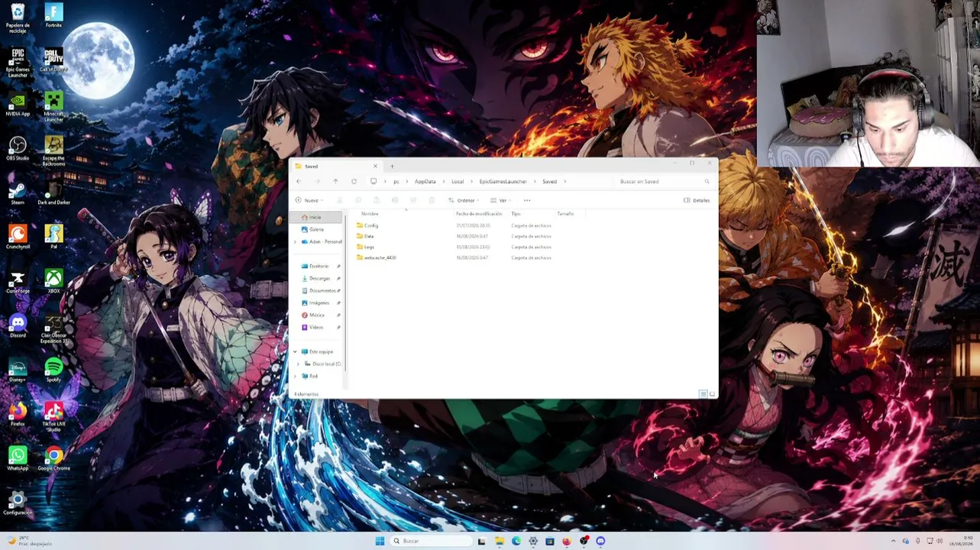Switch to large thumbnails view in status bar
Screen dimensions: 980x550
[712, 394]
